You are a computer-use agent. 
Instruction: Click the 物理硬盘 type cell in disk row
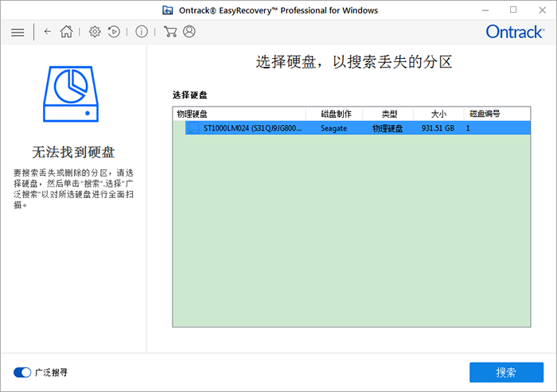pyautogui.click(x=388, y=128)
